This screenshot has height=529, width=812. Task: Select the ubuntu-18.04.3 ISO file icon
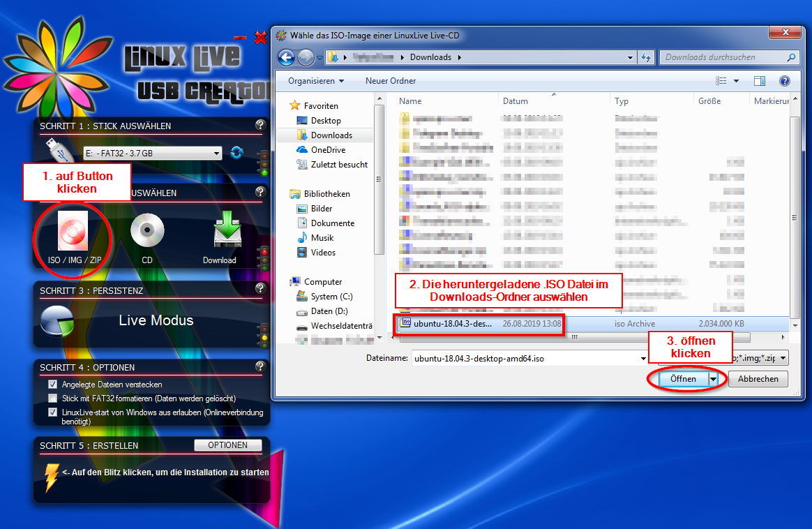click(407, 323)
